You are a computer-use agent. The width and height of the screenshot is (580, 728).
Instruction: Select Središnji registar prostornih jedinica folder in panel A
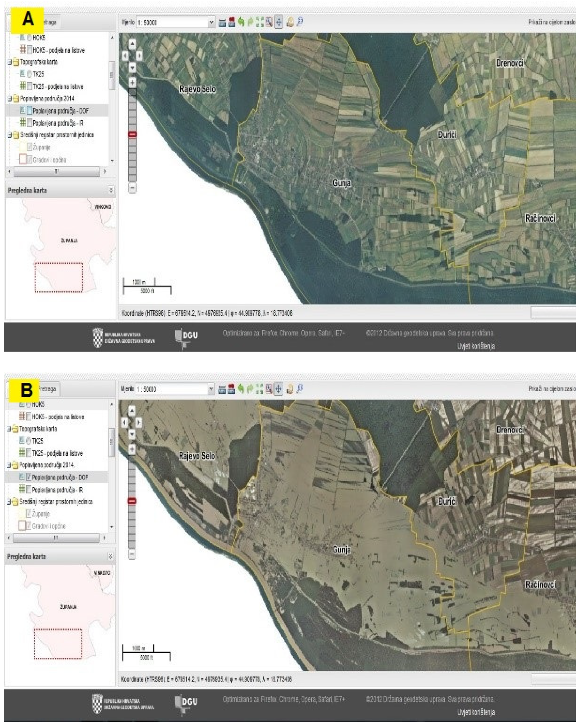click(x=56, y=135)
